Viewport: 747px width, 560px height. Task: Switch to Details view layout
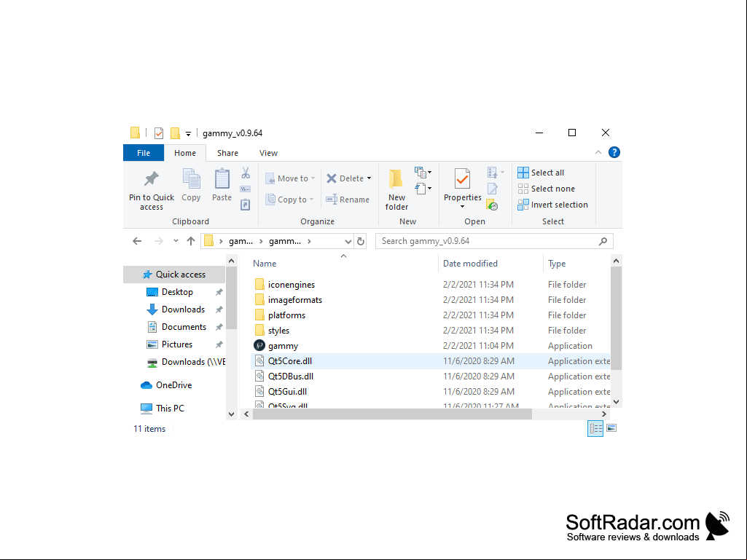click(x=595, y=428)
